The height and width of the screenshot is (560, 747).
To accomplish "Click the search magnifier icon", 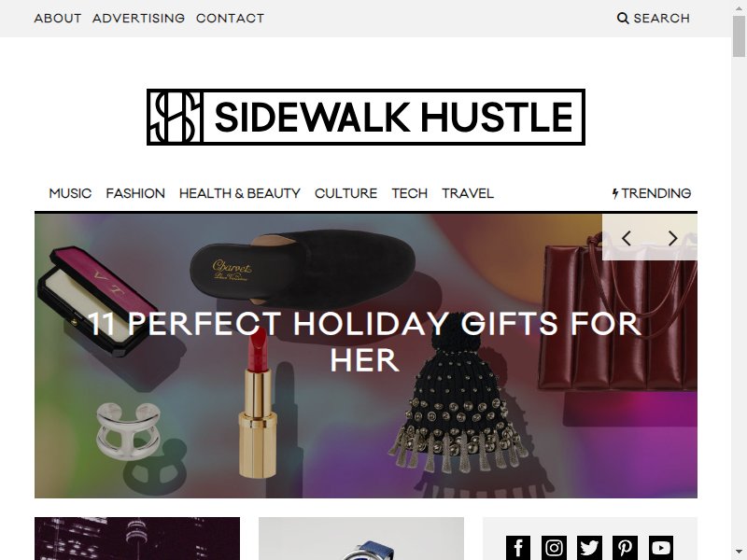I will pos(623,18).
